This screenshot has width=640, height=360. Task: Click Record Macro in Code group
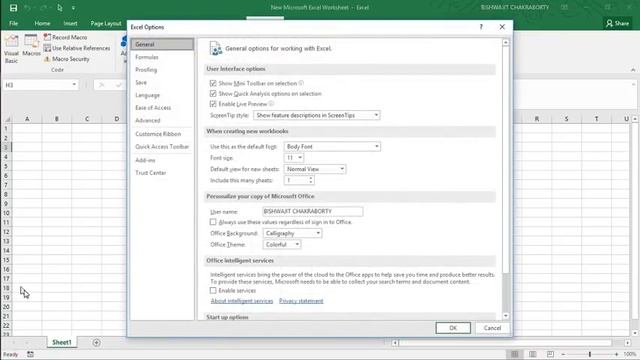[x=66, y=37]
